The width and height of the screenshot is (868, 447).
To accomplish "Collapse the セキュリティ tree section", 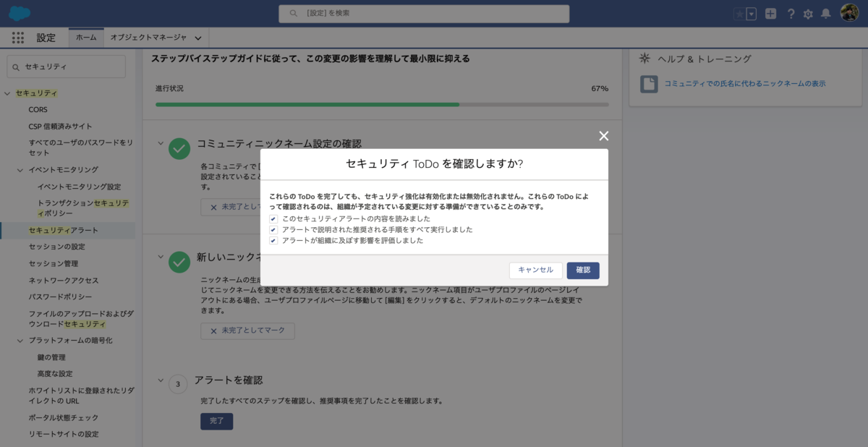I will click(x=7, y=93).
